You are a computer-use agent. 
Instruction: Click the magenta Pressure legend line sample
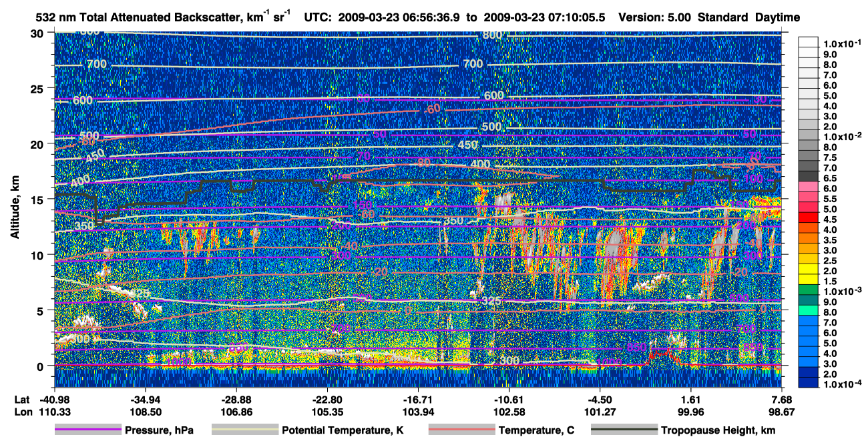click(87, 430)
